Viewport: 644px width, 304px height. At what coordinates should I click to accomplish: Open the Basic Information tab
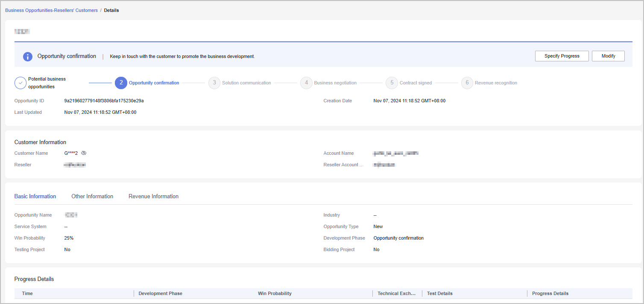point(35,197)
